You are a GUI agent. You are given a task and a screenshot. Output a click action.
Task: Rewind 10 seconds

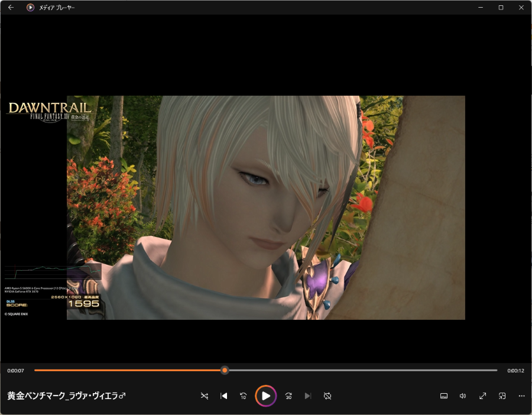coord(244,395)
